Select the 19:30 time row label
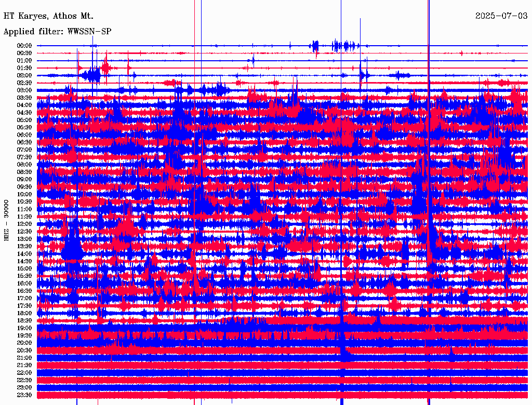This screenshot has width=532, height=405. [24, 336]
